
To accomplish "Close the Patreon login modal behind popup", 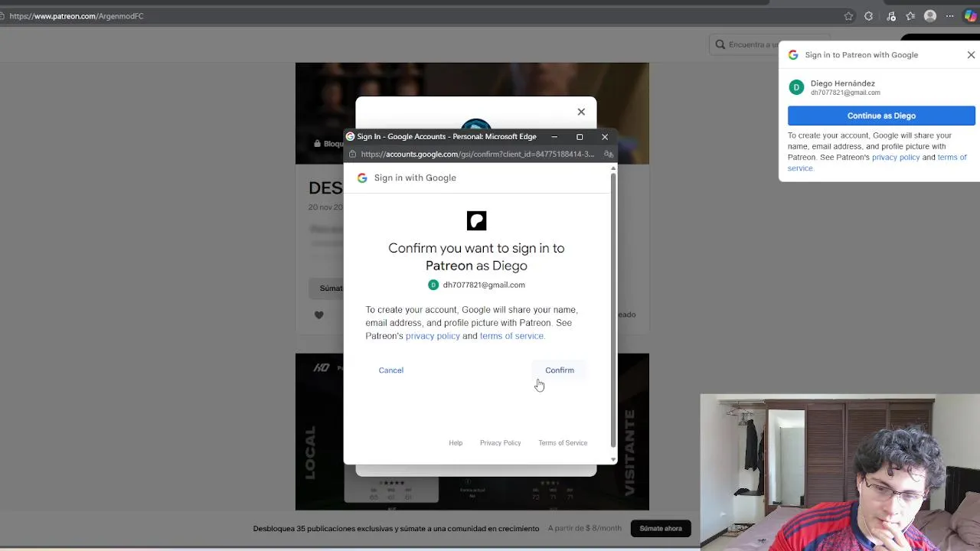I will pyautogui.click(x=581, y=112).
